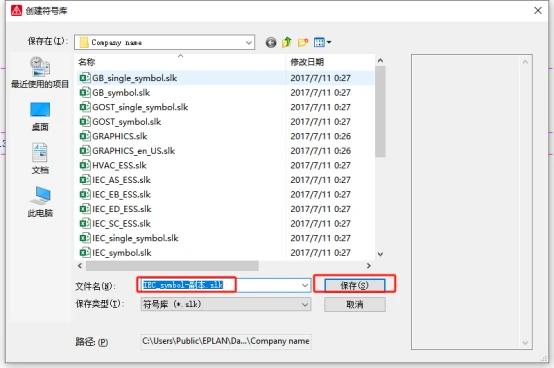Select file IEC_single_symbol.slk
The height and width of the screenshot is (368, 554).
pyautogui.click(x=135, y=238)
